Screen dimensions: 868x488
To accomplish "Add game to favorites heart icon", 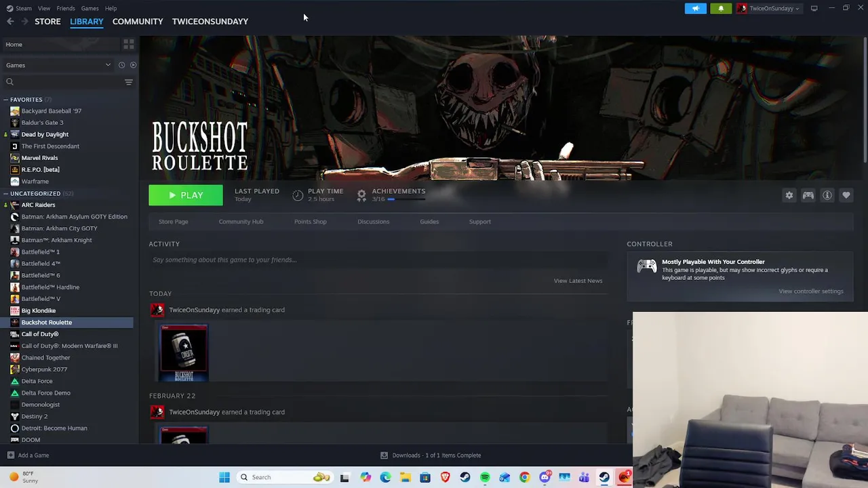I will coord(846,195).
